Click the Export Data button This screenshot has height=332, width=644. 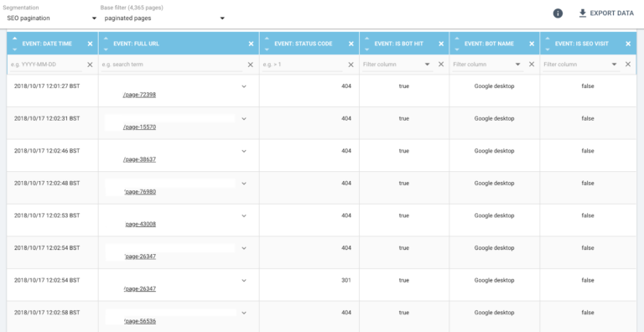[x=606, y=13]
